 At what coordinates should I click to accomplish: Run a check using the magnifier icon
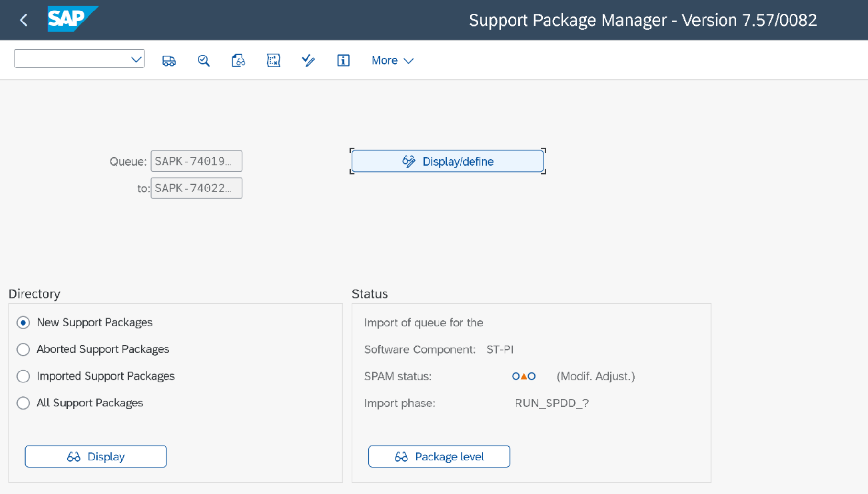click(x=203, y=60)
